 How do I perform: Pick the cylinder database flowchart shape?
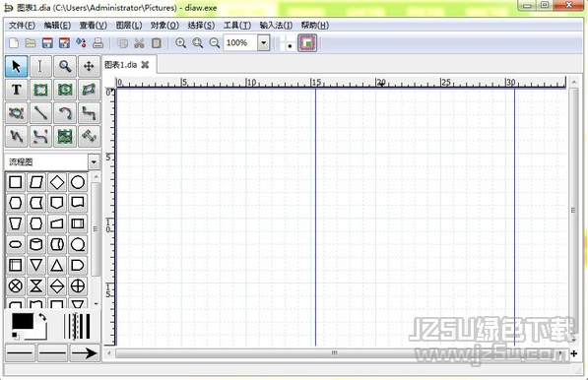pos(36,244)
